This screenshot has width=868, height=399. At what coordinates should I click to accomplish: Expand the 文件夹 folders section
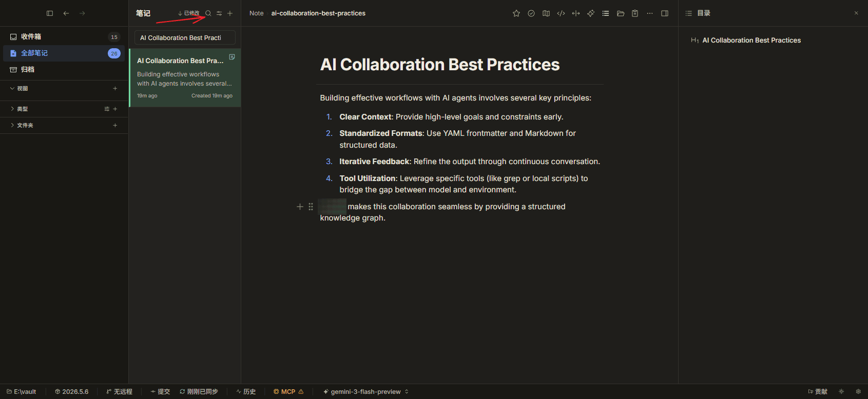tap(22, 125)
